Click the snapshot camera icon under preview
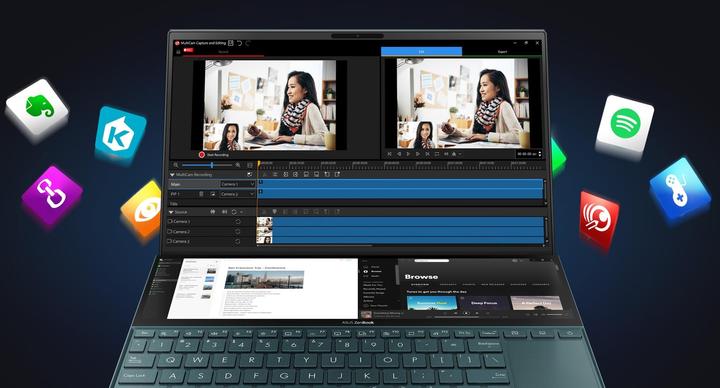The height and width of the screenshot is (388, 720). click(454, 154)
